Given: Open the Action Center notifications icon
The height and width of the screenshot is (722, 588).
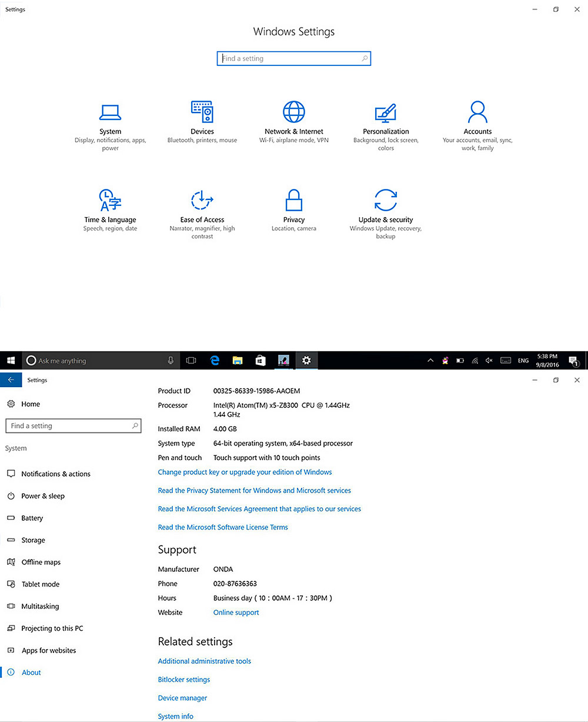Looking at the screenshot, I should [573, 360].
